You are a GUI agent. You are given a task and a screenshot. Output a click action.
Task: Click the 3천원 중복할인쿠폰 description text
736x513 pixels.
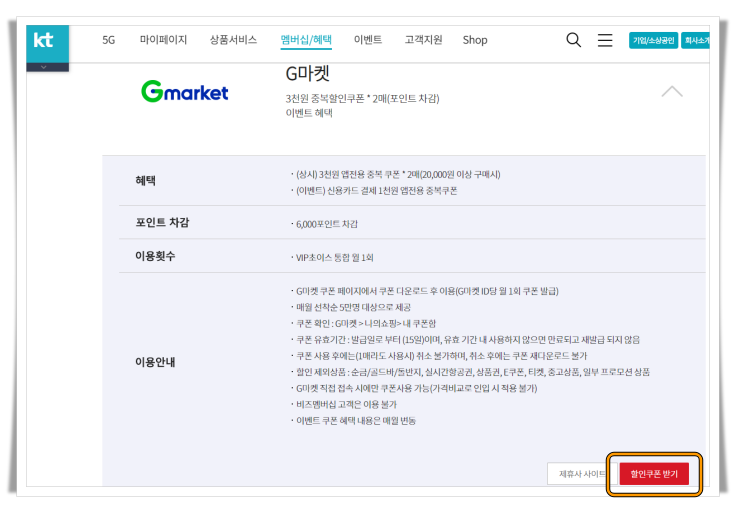tap(362, 99)
